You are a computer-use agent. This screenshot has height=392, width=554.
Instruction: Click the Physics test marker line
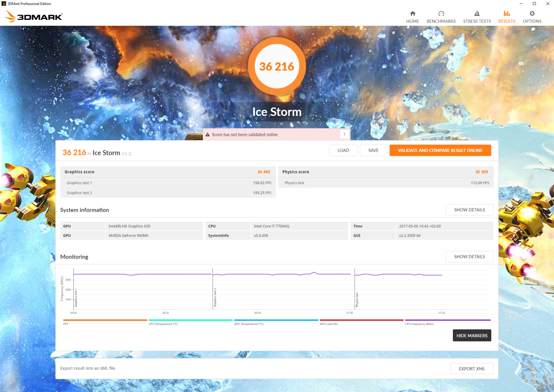point(355,289)
